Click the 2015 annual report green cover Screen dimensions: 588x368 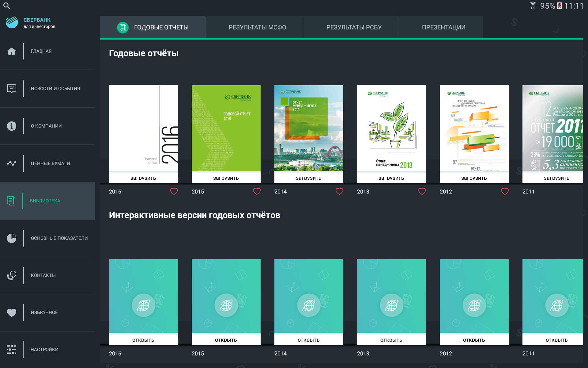(226, 128)
